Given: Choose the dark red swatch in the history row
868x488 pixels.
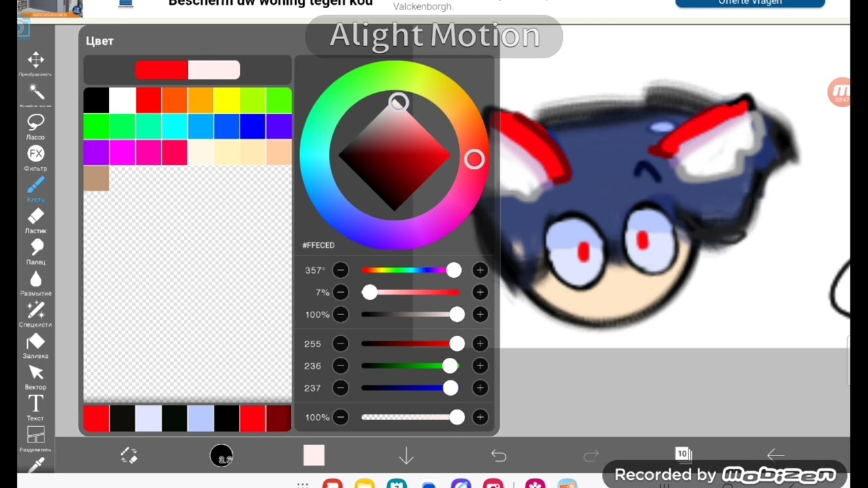Looking at the screenshot, I should click(279, 419).
